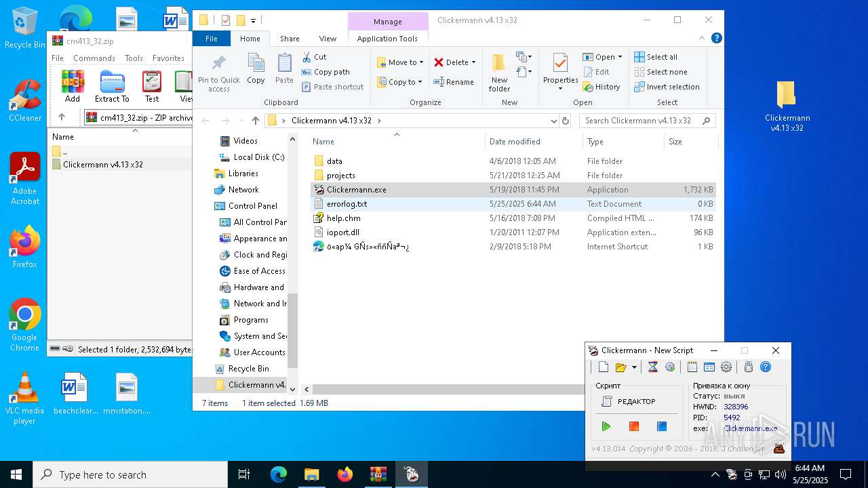The image size is (868, 488).
Task: Click Delete in the Organize group
Action: tap(454, 62)
